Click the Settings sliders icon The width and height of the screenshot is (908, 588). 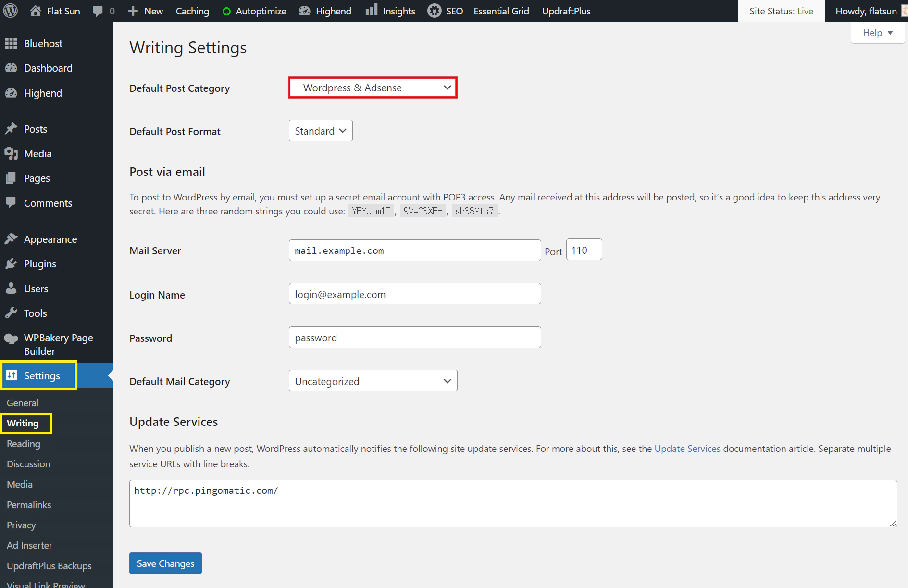point(12,375)
